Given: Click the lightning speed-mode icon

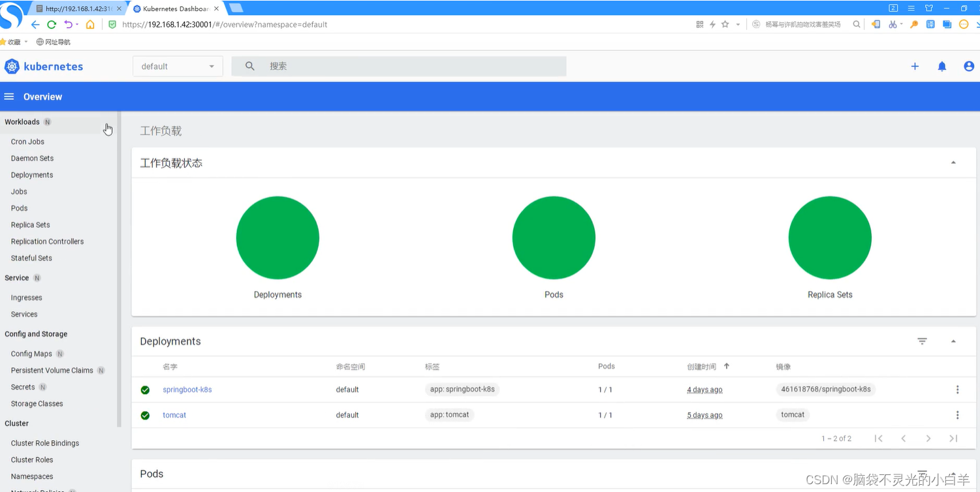Looking at the screenshot, I should tap(712, 24).
